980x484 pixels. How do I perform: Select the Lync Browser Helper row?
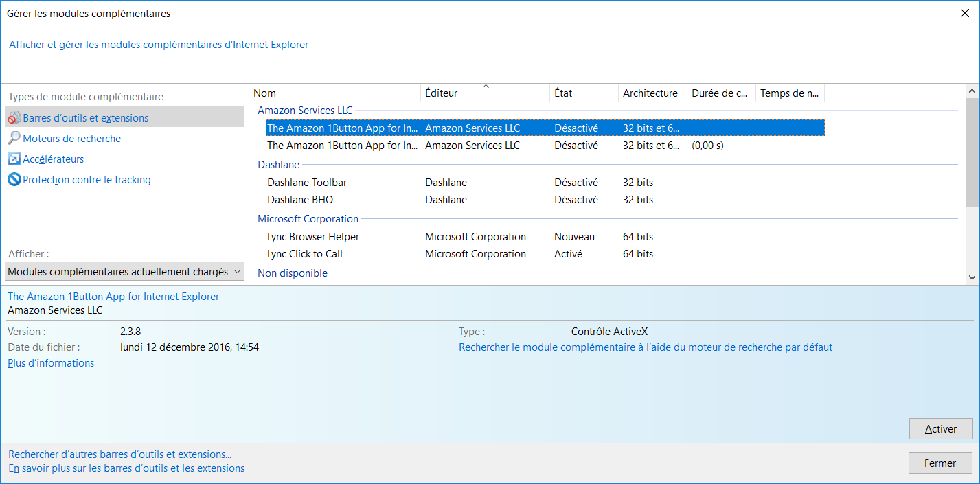pos(545,236)
